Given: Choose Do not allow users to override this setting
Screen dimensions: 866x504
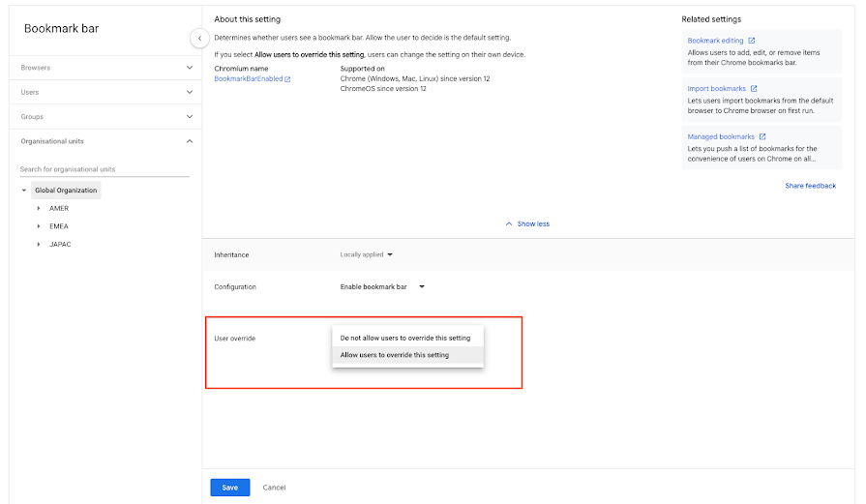Looking at the screenshot, I should (407, 338).
